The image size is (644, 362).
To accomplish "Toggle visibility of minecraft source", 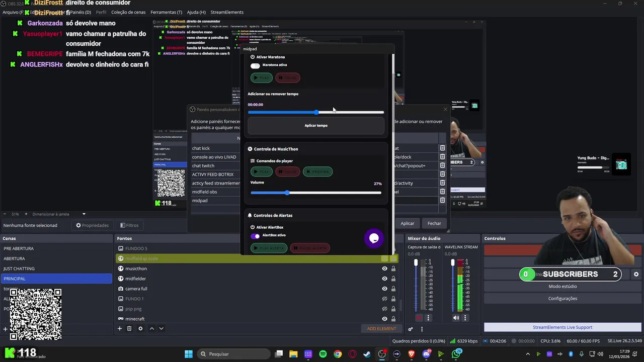I will point(384,319).
